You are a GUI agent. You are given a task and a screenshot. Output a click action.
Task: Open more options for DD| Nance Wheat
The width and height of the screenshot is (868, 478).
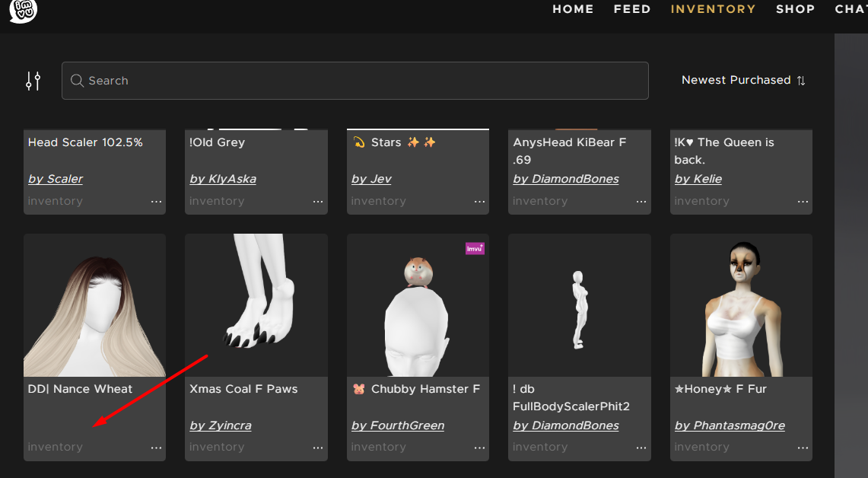coord(156,448)
